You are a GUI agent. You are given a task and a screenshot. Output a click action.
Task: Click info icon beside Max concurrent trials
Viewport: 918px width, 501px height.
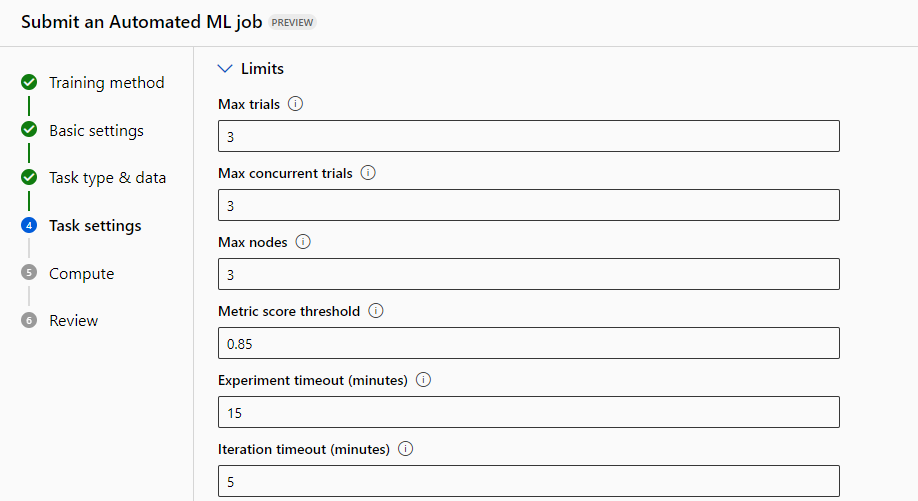pyautogui.click(x=368, y=173)
